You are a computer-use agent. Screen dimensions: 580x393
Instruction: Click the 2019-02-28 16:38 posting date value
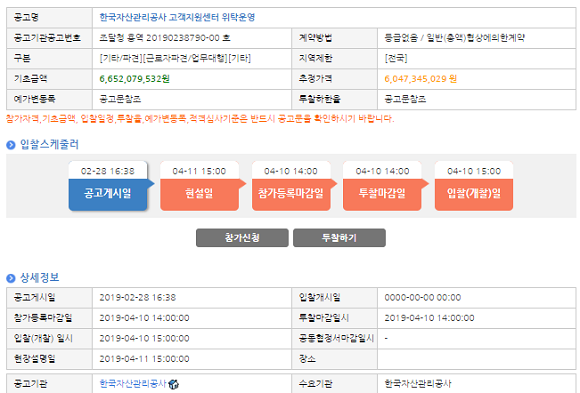pyautogui.click(x=138, y=298)
